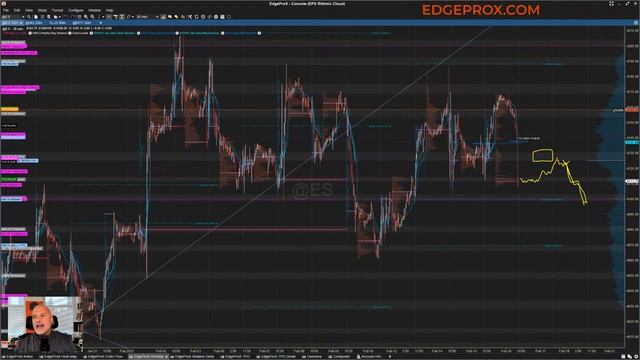Image resolution: width=640 pixels, height=360 pixels.
Task: Open the Overview workspace tab
Action: [x=313, y=357]
